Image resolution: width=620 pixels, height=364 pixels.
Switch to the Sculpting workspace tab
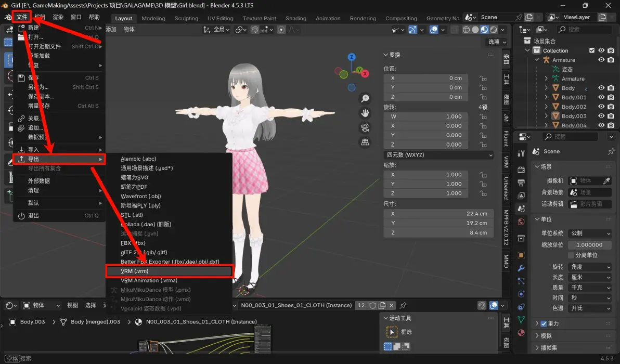[x=186, y=18]
